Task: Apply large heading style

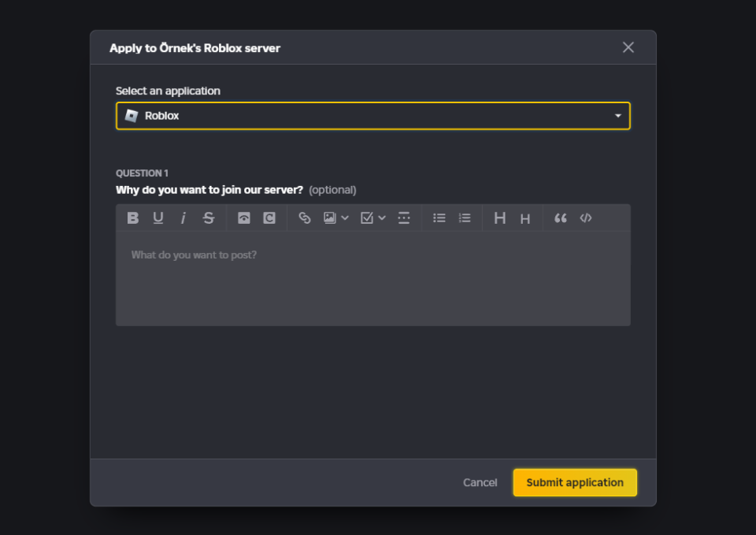Action: [500, 218]
